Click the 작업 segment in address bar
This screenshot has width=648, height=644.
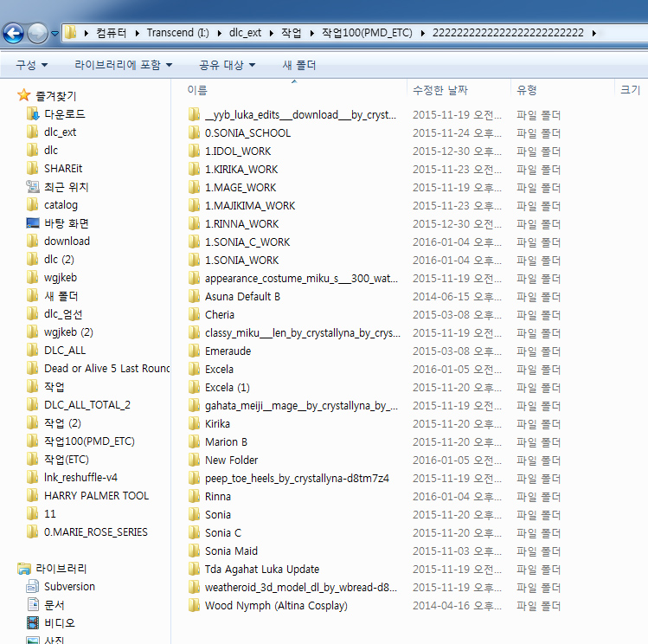(292, 33)
